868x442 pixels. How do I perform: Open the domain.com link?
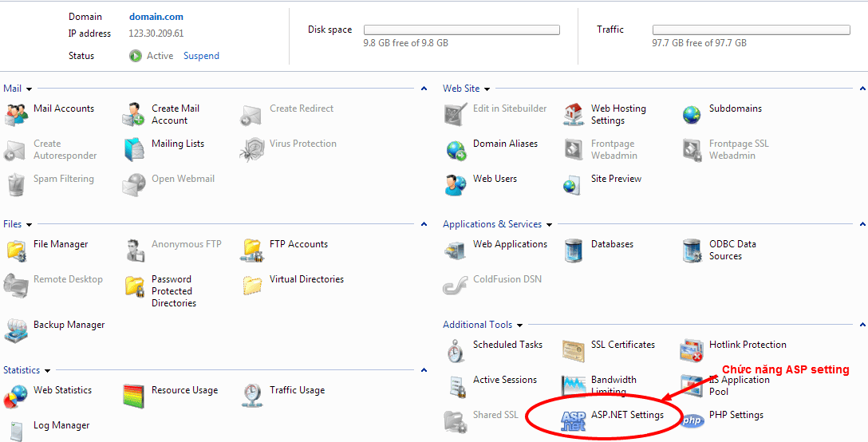click(156, 17)
